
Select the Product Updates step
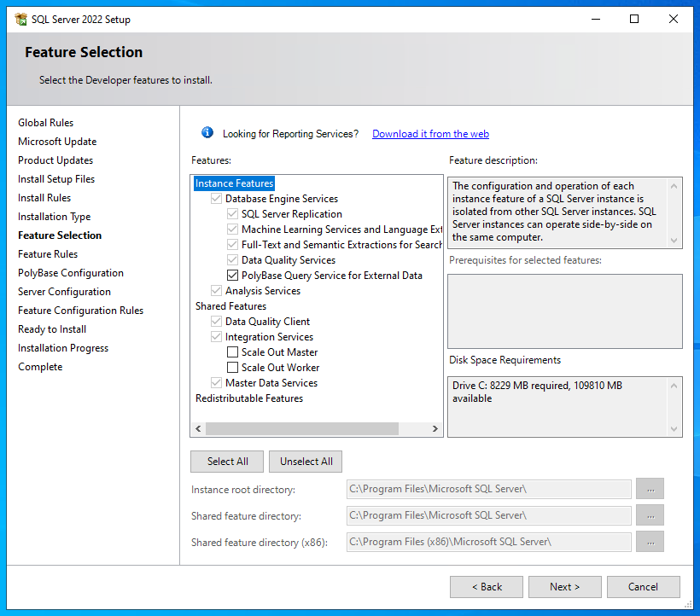pos(55,160)
